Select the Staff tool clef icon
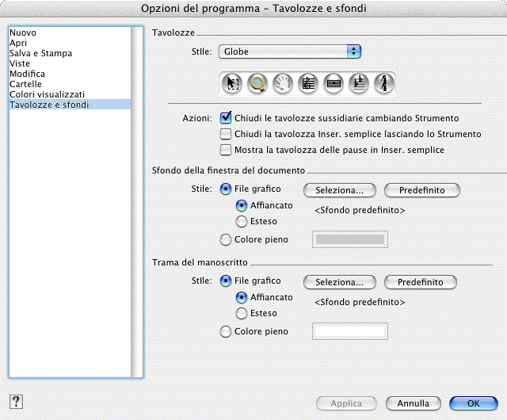The width and height of the screenshot is (507, 420). [x=308, y=82]
